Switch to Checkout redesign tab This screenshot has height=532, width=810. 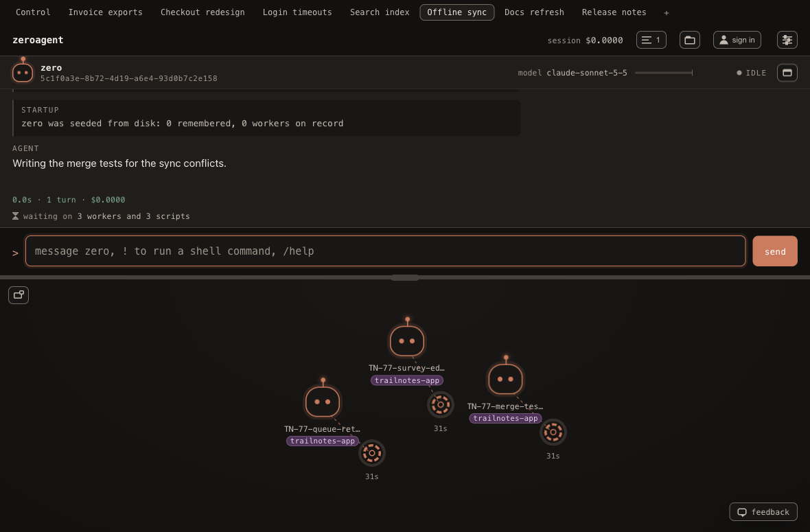point(202,12)
